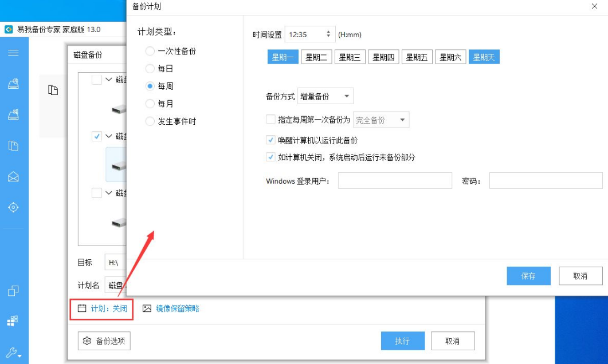Click the 目标 H:\ path field
This screenshot has height=364, width=608.
pyautogui.click(x=116, y=262)
